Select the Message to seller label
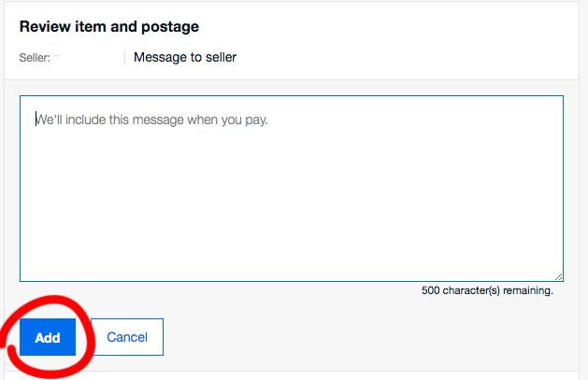 [x=185, y=57]
